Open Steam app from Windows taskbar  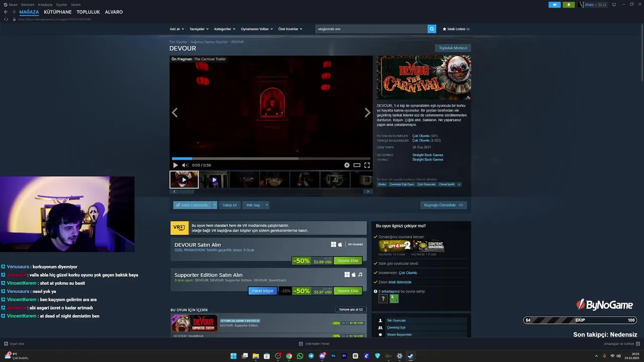click(x=411, y=356)
